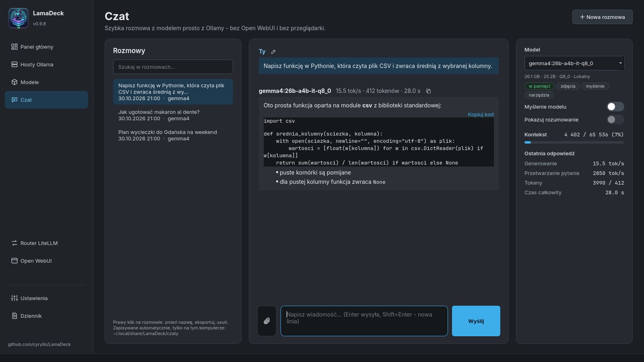Select conversation about Python CSV function
The height and width of the screenshot is (362, 644).
(x=173, y=92)
